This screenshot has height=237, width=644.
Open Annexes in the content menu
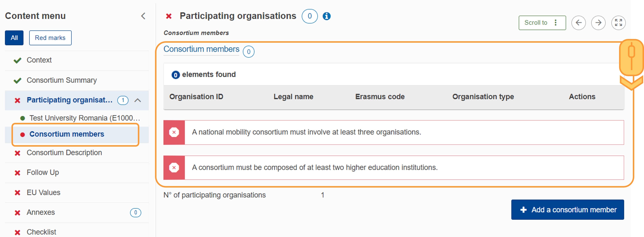point(41,212)
